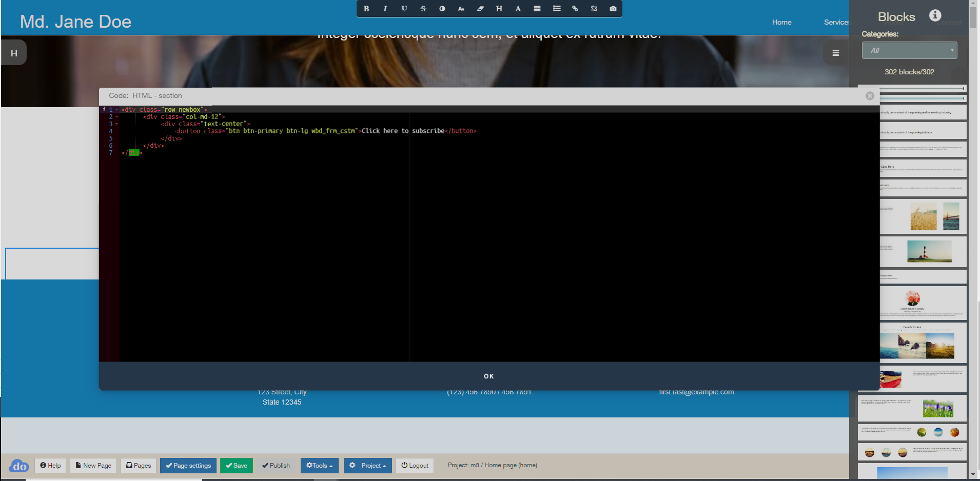Open the hamburger section menu
This screenshot has width=980, height=481.
[x=836, y=53]
